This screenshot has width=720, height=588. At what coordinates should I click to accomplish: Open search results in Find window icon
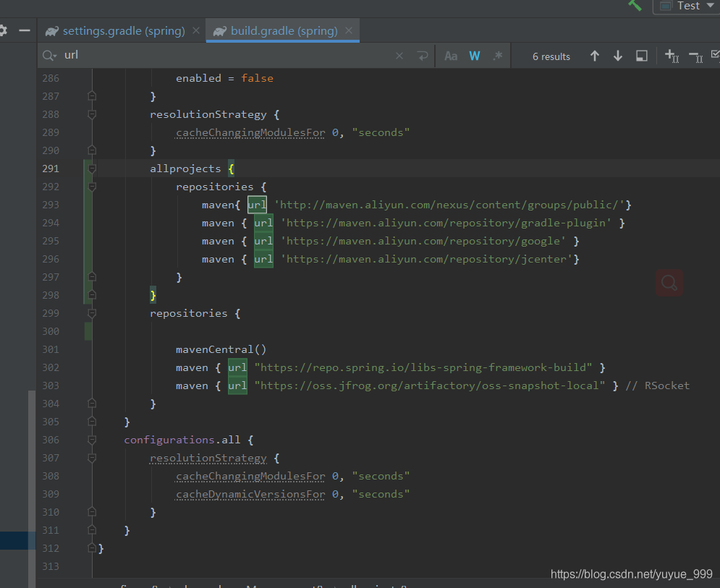pos(641,56)
